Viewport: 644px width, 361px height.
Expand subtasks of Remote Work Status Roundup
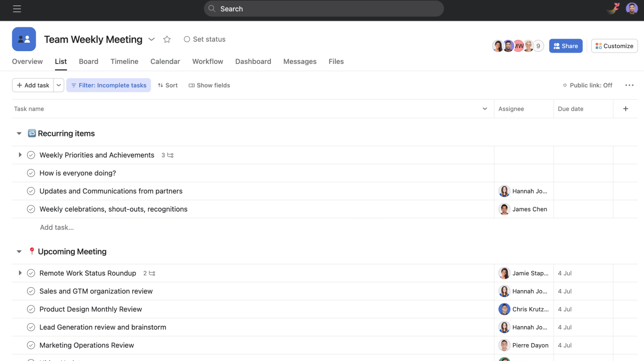coord(20,273)
